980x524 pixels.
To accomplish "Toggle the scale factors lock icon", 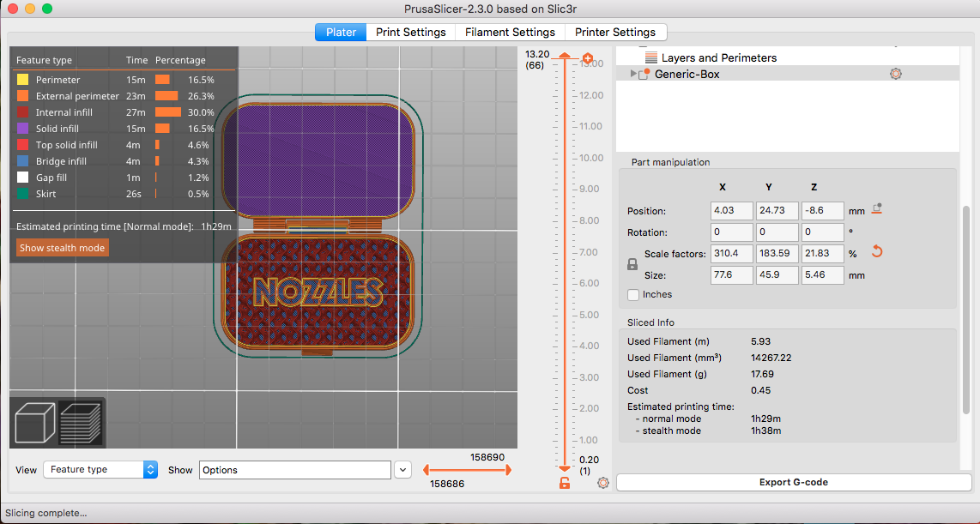I will point(632,264).
